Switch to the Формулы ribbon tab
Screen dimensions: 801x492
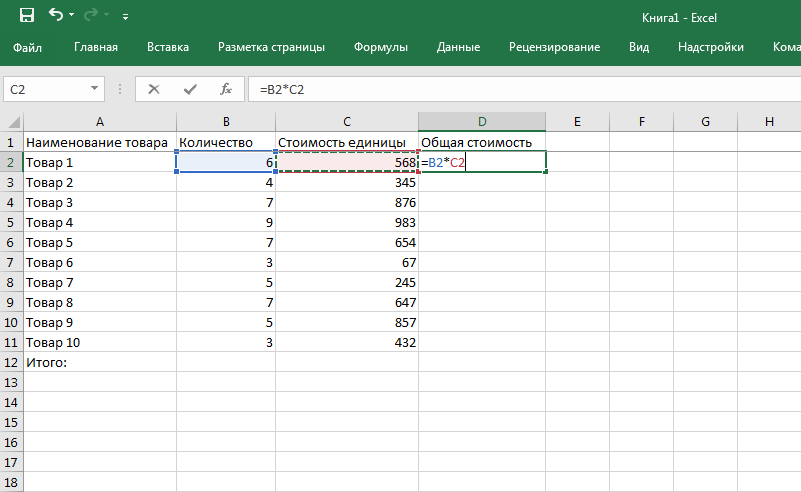[381, 47]
